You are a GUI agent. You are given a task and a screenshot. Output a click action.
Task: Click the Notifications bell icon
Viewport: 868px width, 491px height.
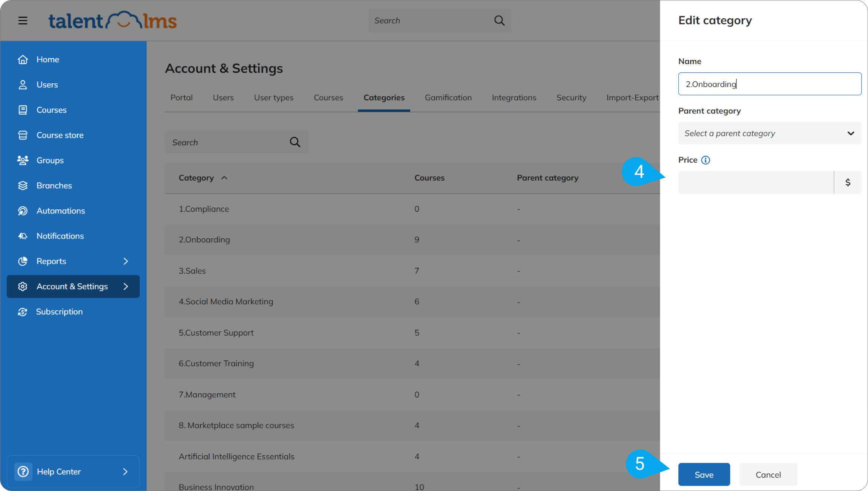coord(23,236)
